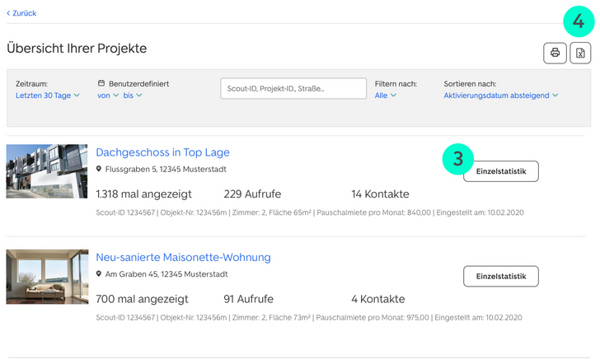Click the location pin by Flussgraben 5
Image resolution: width=600 pixels, height=364 pixels.
pos(99,170)
